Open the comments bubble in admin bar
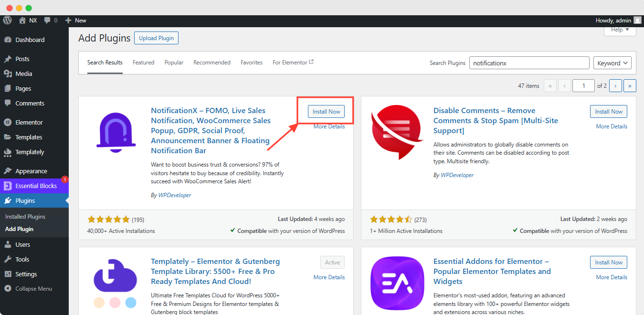This screenshot has height=315, width=644. click(47, 21)
